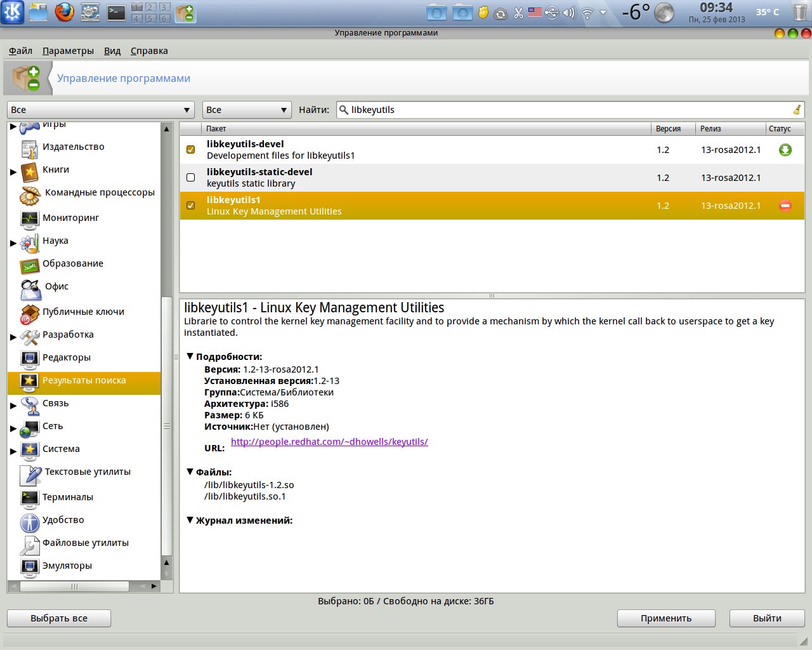This screenshot has width=812, height=650.
Task: Collapse the Подробности details section
Action: click(190, 357)
